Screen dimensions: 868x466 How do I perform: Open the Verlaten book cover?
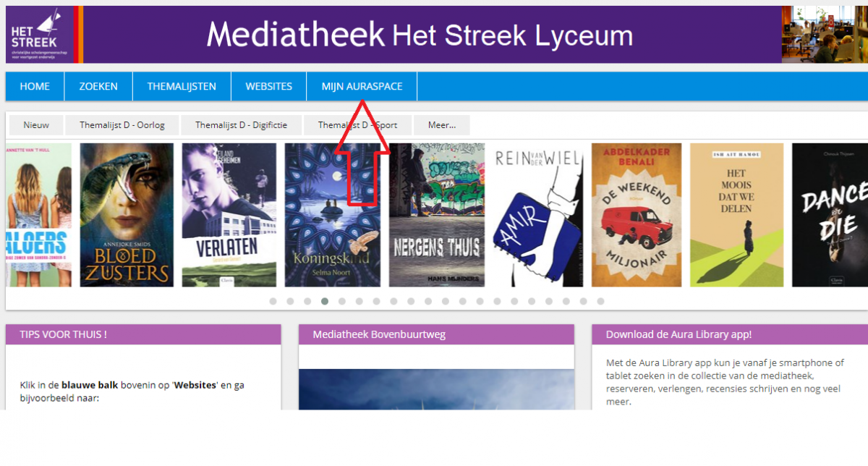[x=229, y=215]
